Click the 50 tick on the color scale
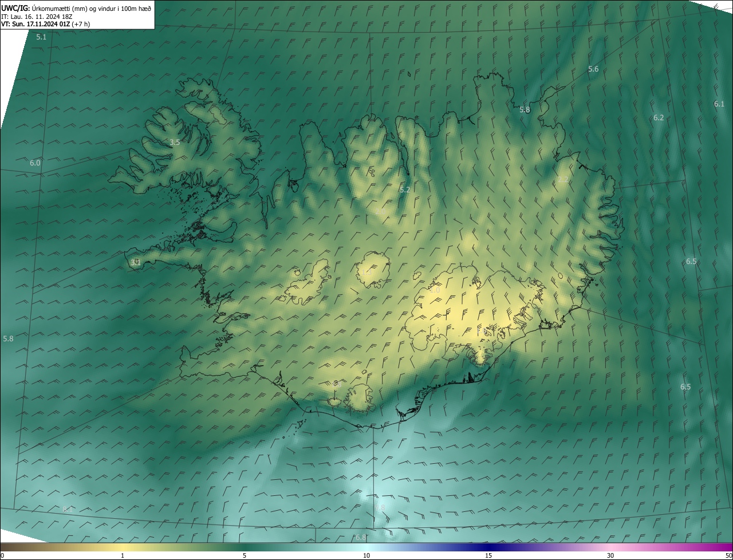Viewport: 733px width, 560px height. pyautogui.click(x=728, y=555)
